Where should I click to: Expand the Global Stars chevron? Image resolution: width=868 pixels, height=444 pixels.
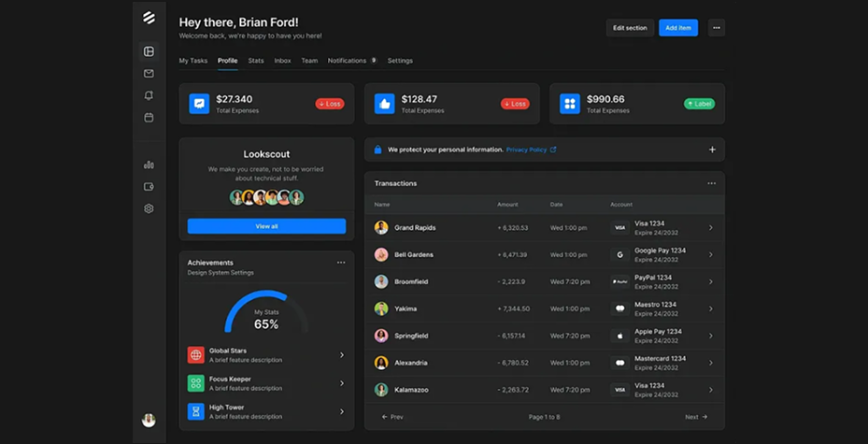click(342, 355)
